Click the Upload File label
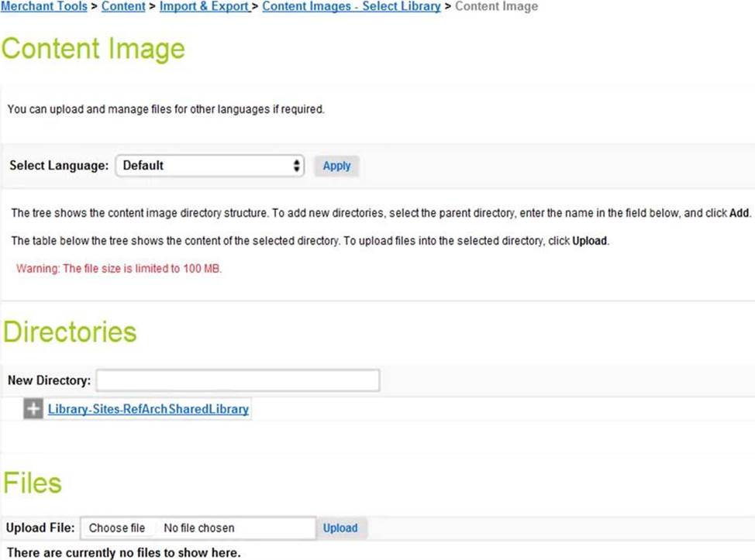The height and width of the screenshot is (560, 755). (x=40, y=528)
